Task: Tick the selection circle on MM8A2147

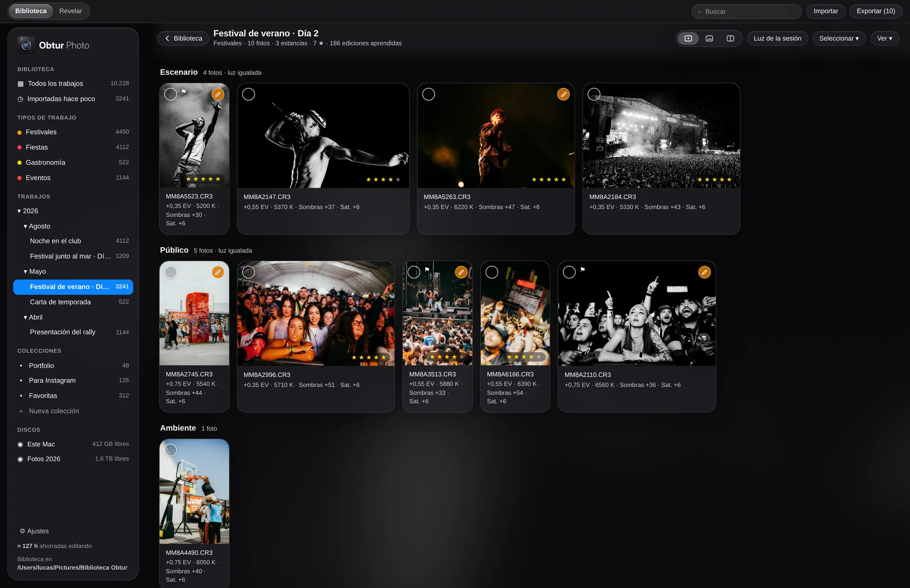Action: 248,94
